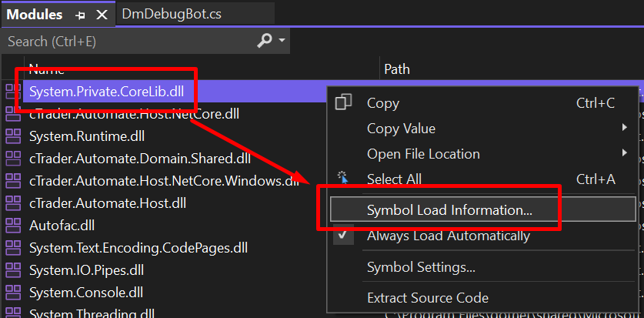
Task: Click module icon beside System.IO.Pipes.dll
Action: 13,270
